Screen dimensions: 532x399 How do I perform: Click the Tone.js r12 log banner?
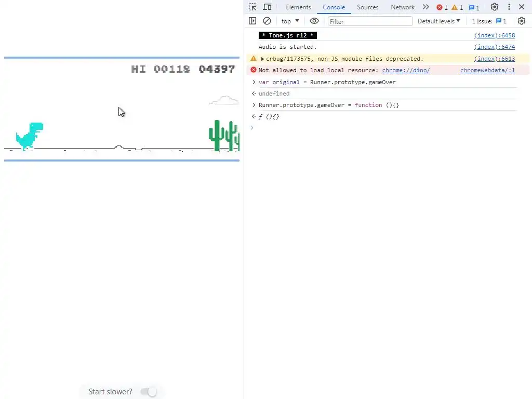click(x=288, y=35)
